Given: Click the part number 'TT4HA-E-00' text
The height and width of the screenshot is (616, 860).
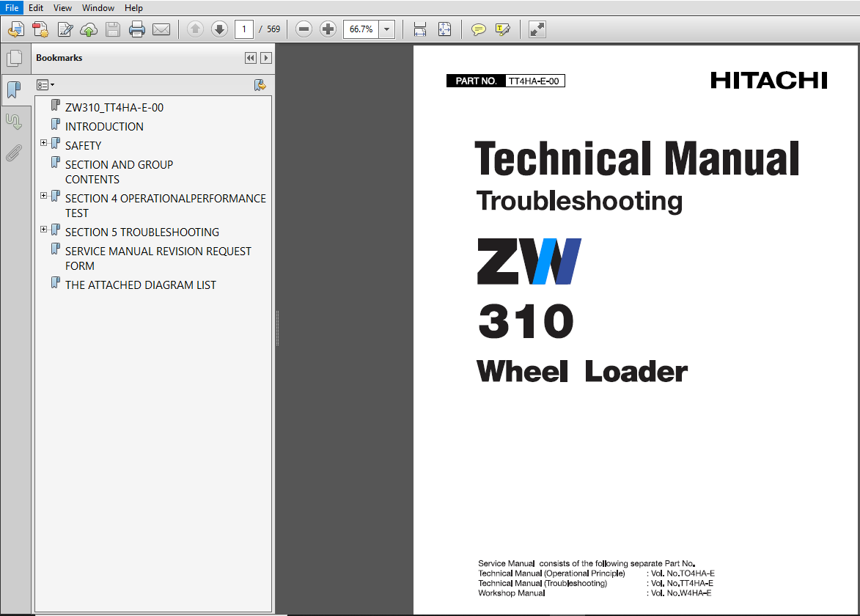Looking at the screenshot, I should click(534, 81).
